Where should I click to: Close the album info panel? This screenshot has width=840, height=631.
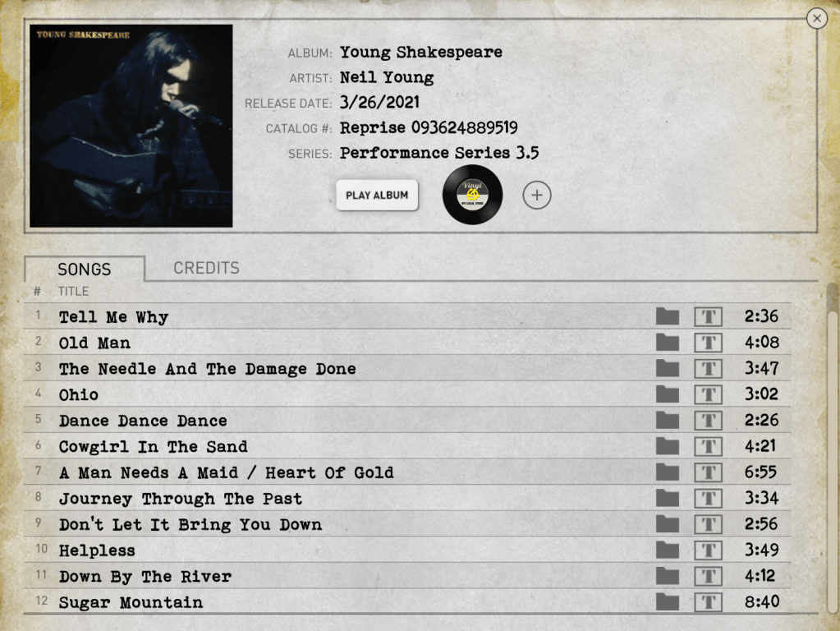point(816,19)
